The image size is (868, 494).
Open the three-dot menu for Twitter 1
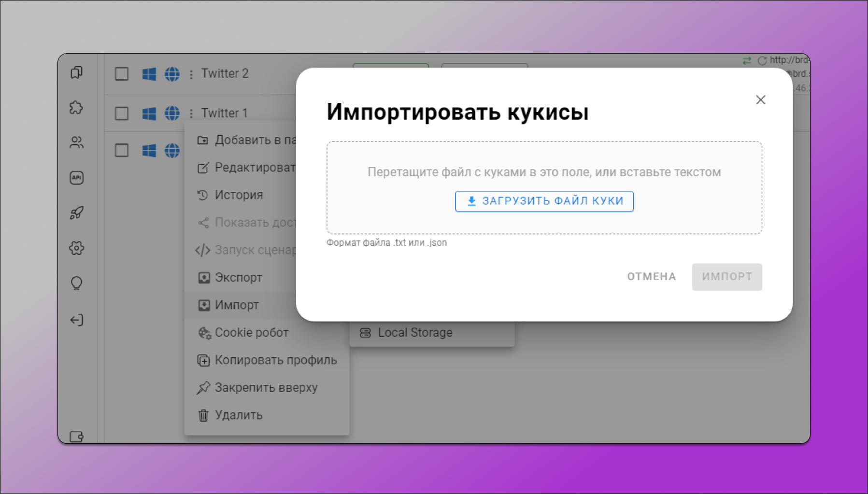(x=191, y=113)
